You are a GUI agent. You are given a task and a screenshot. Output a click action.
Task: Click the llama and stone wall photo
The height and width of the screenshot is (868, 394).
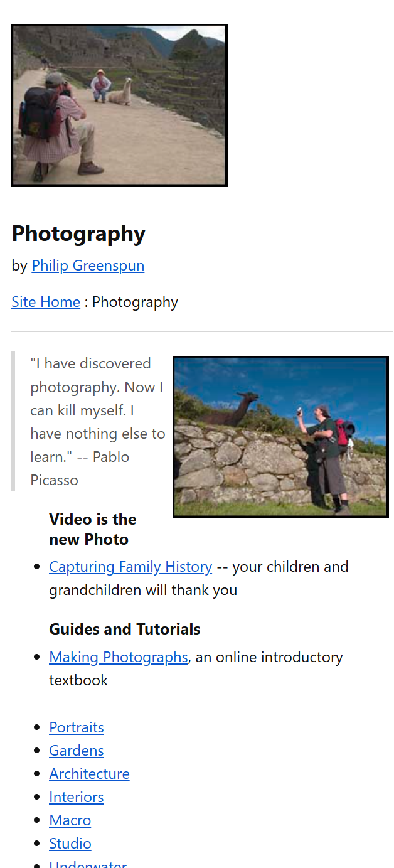coord(280,437)
